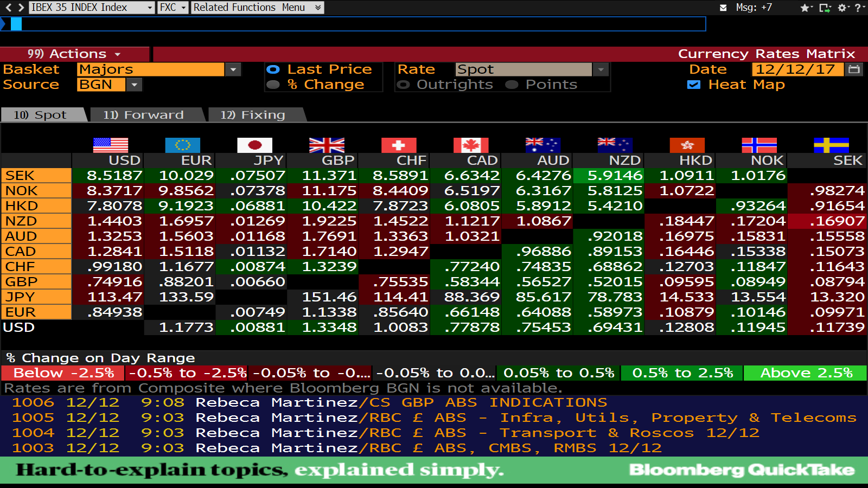Click the Msg: +7 indicator
This screenshot has width=868, height=488.
[x=754, y=8]
